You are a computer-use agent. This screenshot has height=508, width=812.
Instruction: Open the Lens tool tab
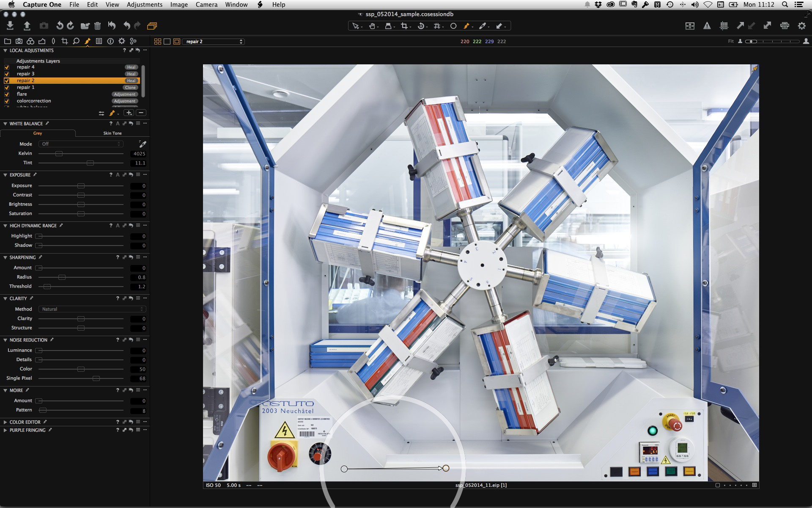(53, 41)
